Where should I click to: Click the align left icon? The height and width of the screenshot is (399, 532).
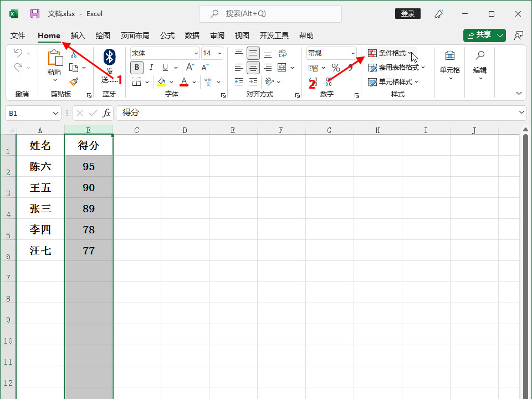pos(239,68)
